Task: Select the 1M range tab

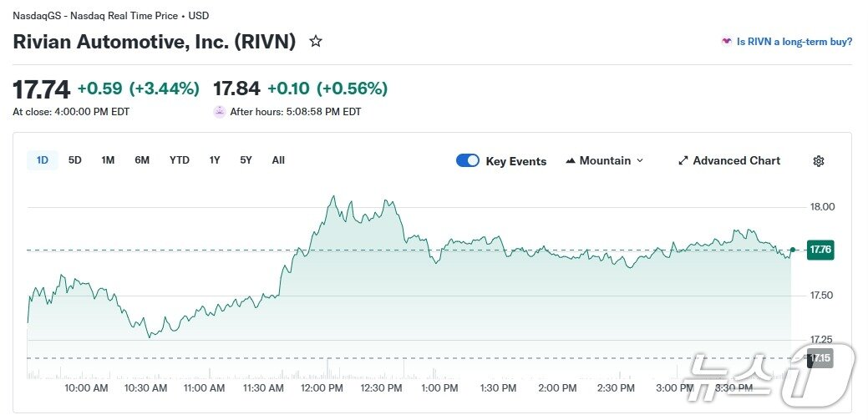Action: click(x=108, y=160)
